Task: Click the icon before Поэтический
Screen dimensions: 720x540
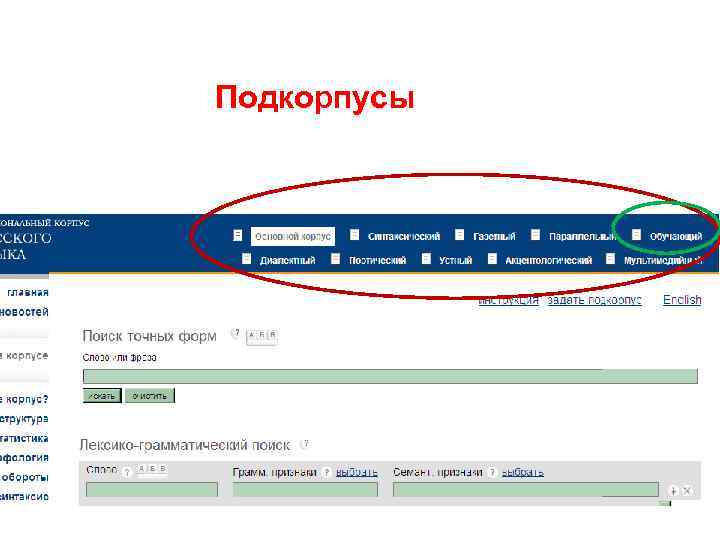Action: (335, 259)
